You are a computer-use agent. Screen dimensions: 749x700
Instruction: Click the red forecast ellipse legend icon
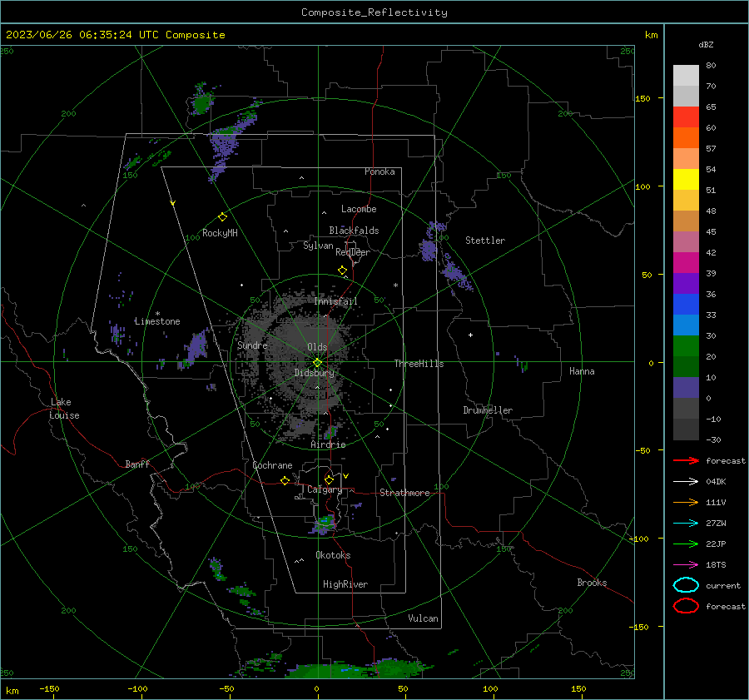coord(686,606)
